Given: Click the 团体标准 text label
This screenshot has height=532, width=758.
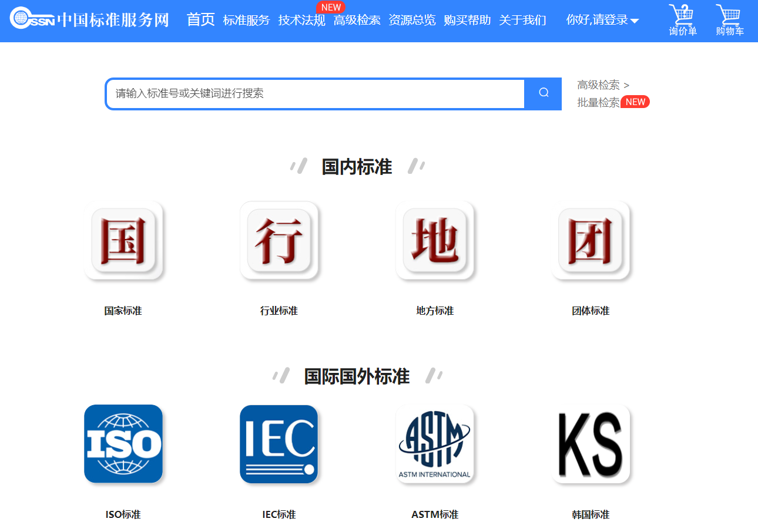Looking at the screenshot, I should [x=591, y=311].
